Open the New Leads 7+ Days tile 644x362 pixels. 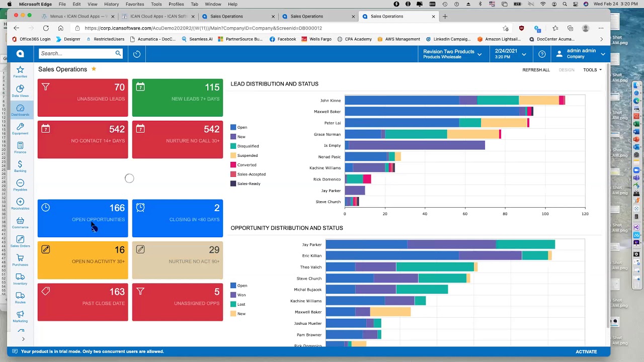pos(178,98)
